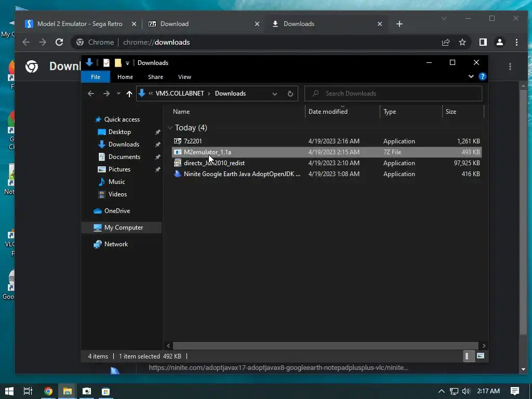This screenshot has height=399, width=532.
Task: Click the VM5.COLLABNET breadcrumb
Action: point(180,94)
